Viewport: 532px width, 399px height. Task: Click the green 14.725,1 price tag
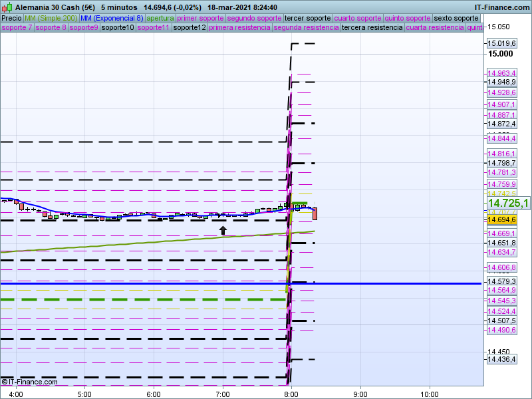coord(508,203)
